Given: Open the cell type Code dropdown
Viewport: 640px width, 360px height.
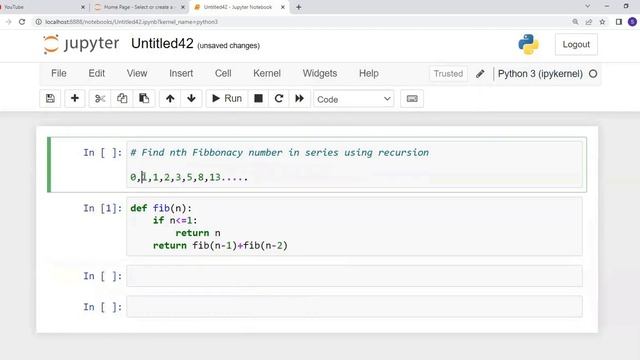Looking at the screenshot, I should (353, 99).
